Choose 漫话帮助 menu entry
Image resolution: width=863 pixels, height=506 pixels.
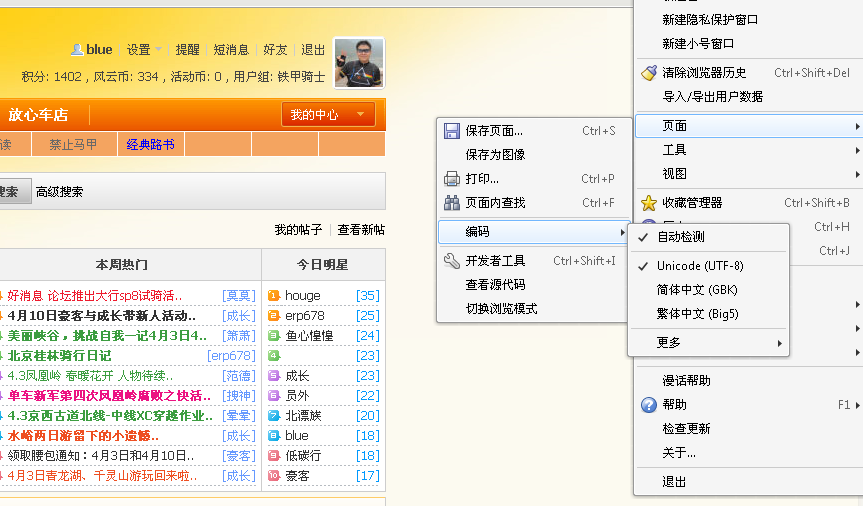(x=749, y=380)
